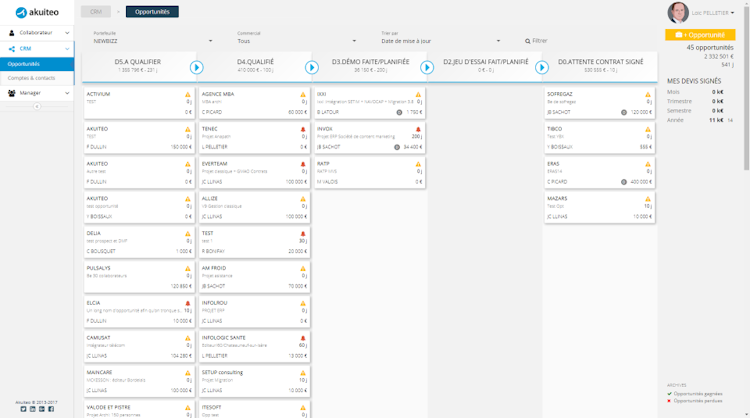750x418 pixels.
Task: Click the 60 000 € amount on AGENCE MBA
Action: pyautogui.click(x=297, y=112)
